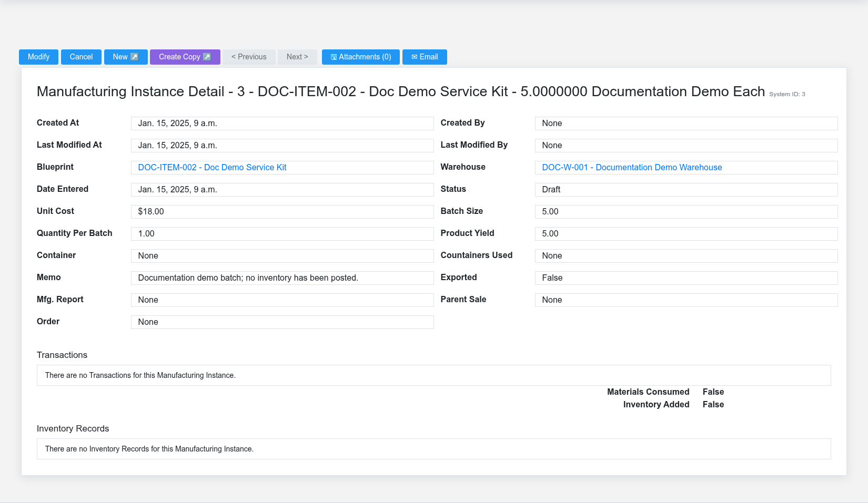Click the Blueprint field label

(x=55, y=167)
